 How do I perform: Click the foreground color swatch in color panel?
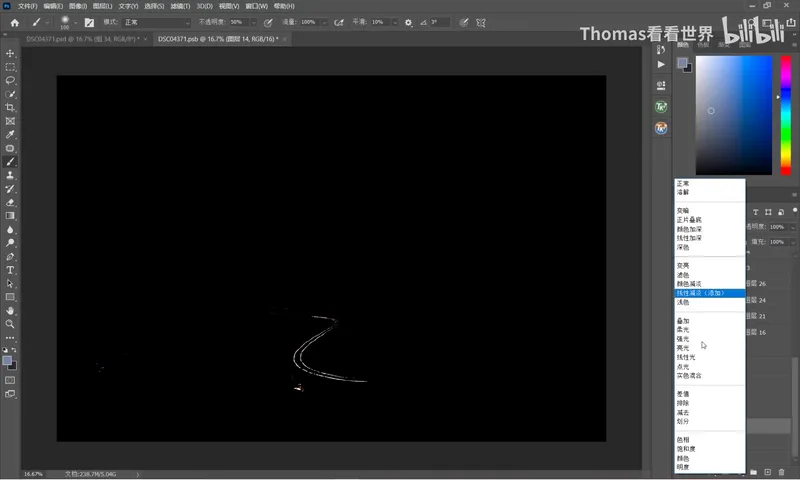click(x=682, y=63)
